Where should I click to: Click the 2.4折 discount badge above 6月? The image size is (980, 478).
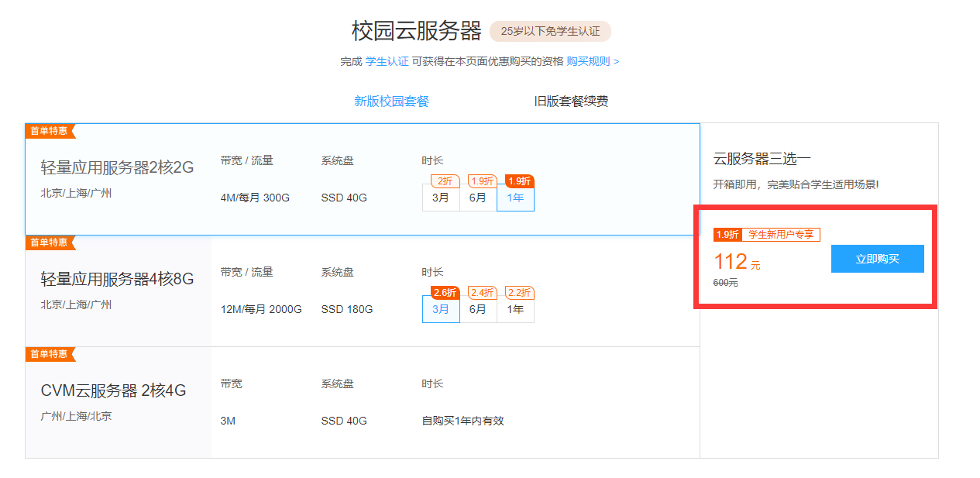click(483, 293)
